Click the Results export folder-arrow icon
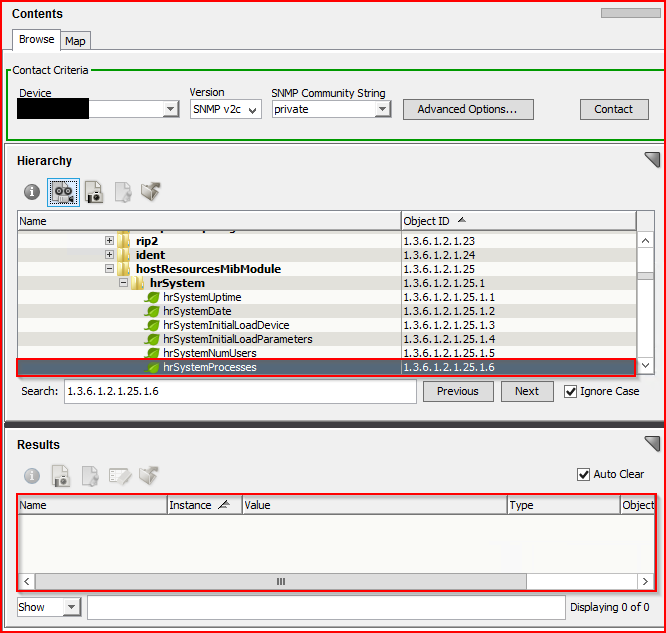The image size is (666, 633). click(149, 475)
